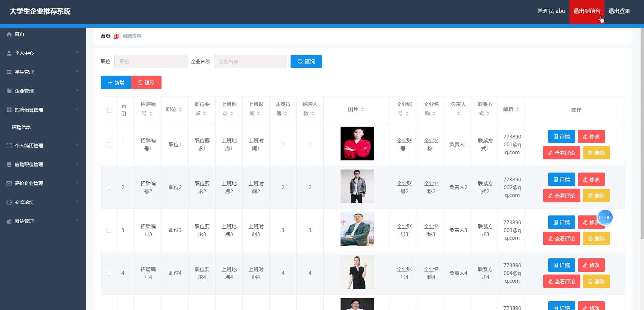
Task: Sort by 联系方式 column arrows
Action: point(488,113)
